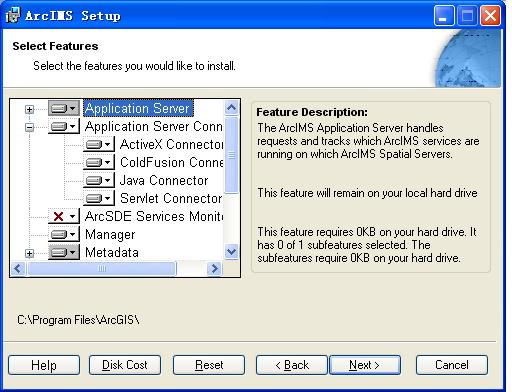This screenshot has width=512, height=392.
Task: Select the Manager feature
Action: [x=110, y=234]
